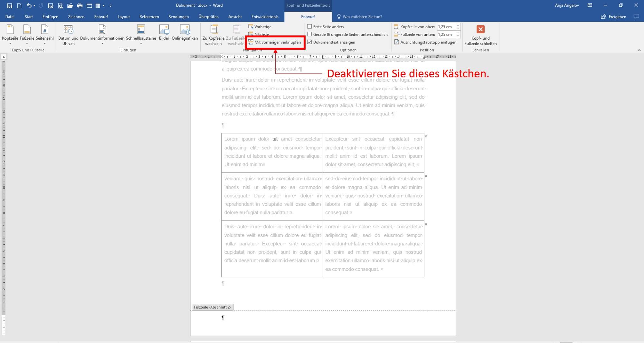Viewport: 644px width, 343px height.
Task: Go to Vorherige section
Action: coord(260,27)
